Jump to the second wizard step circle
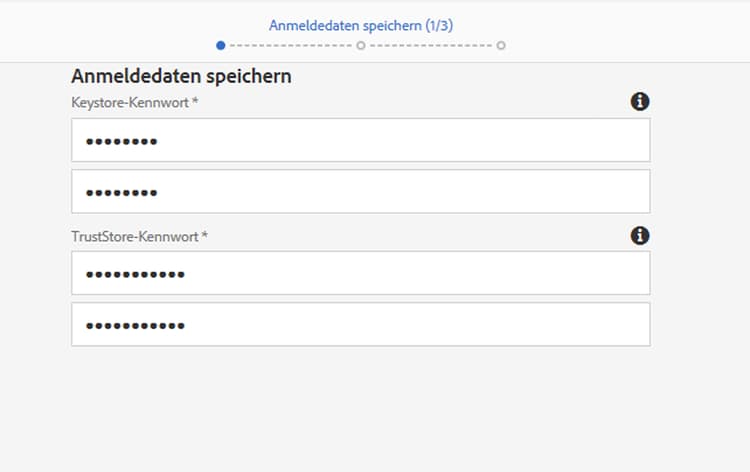750x472 pixels. point(361,45)
